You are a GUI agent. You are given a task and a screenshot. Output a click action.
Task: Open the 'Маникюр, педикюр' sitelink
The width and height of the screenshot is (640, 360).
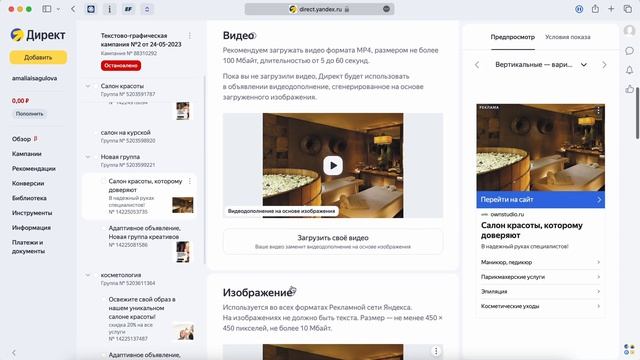540,262
